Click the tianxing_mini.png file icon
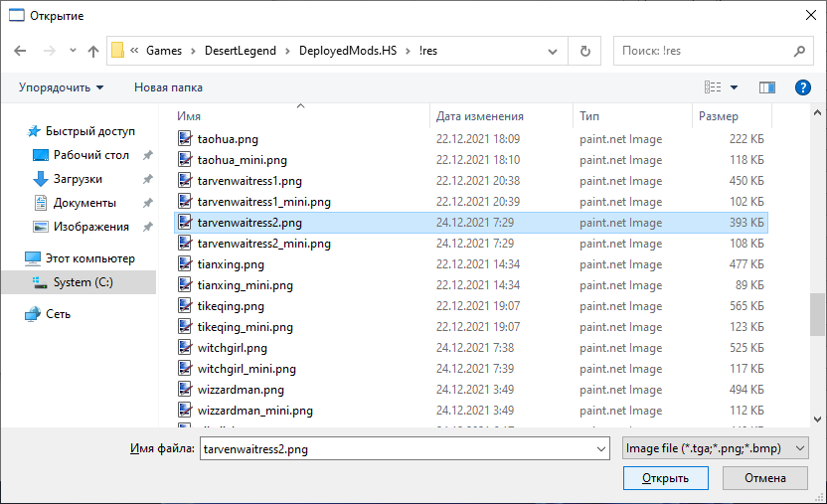This screenshot has width=827, height=504. coord(185,284)
